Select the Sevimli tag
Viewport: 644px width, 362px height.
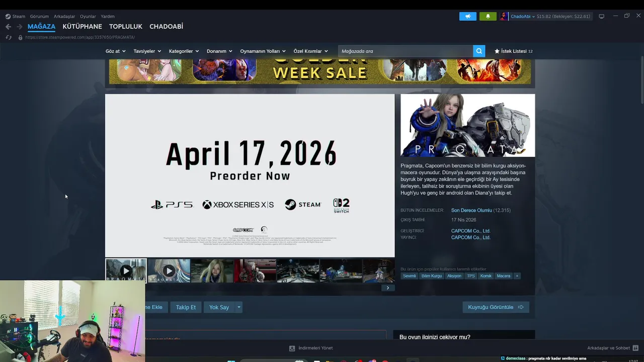pyautogui.click(x=409, y=276)
